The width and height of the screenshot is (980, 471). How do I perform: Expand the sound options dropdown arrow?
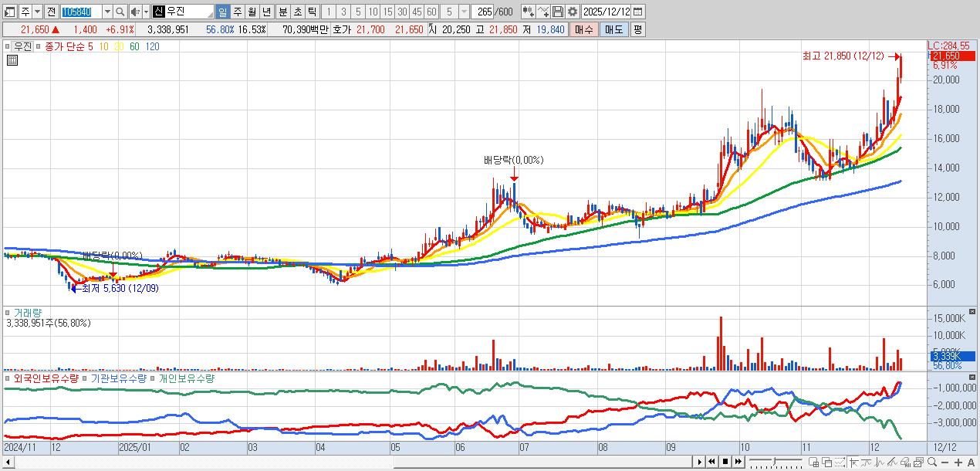(146, 12)
